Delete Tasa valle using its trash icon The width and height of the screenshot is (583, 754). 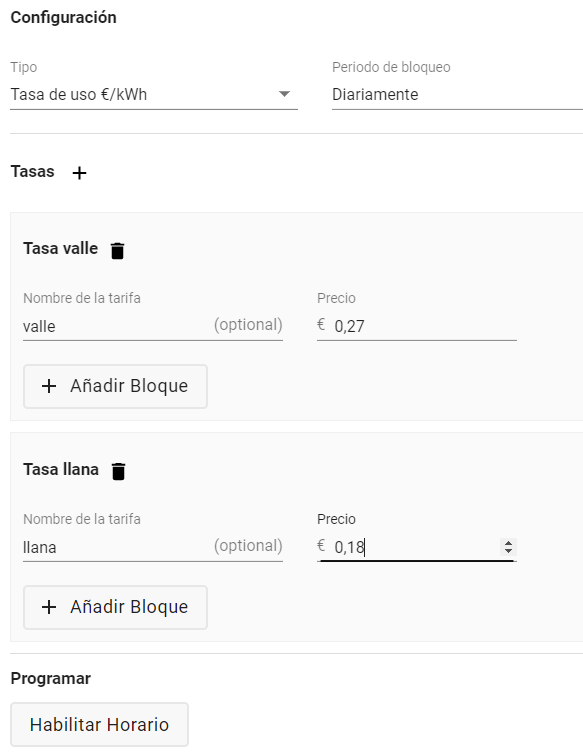coord(117,251)
